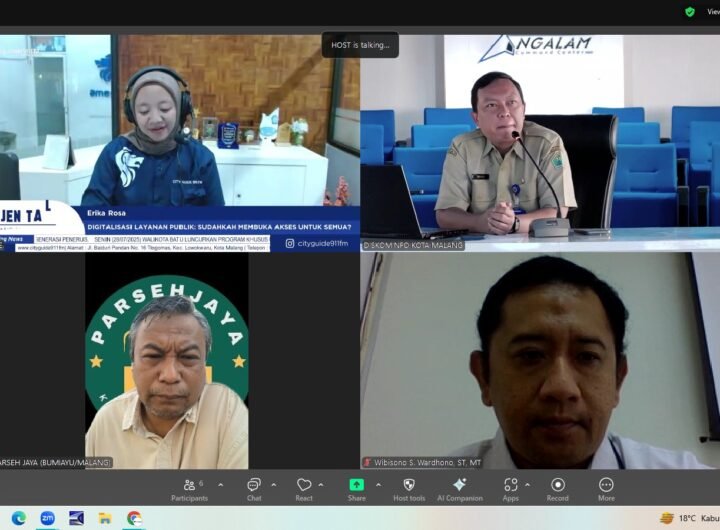
Task: Expand the Chat options arrow
Action: (274, 485)
